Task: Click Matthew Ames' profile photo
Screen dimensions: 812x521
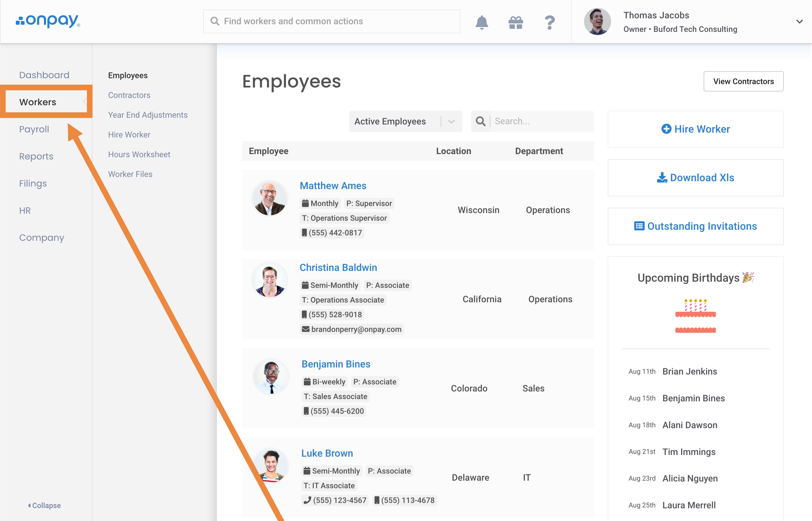Action: pyautogui.click(x=269, y=198)
